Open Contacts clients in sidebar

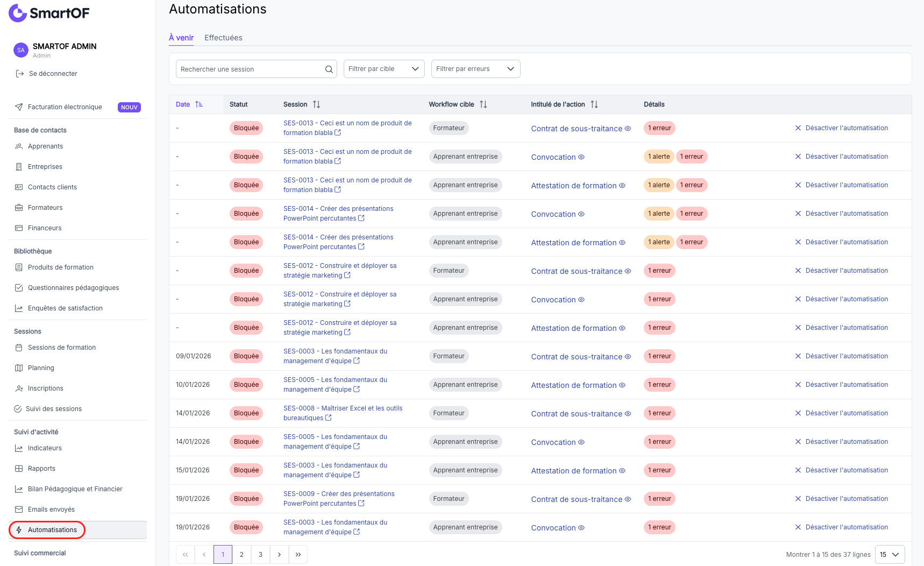click(52, 187)
